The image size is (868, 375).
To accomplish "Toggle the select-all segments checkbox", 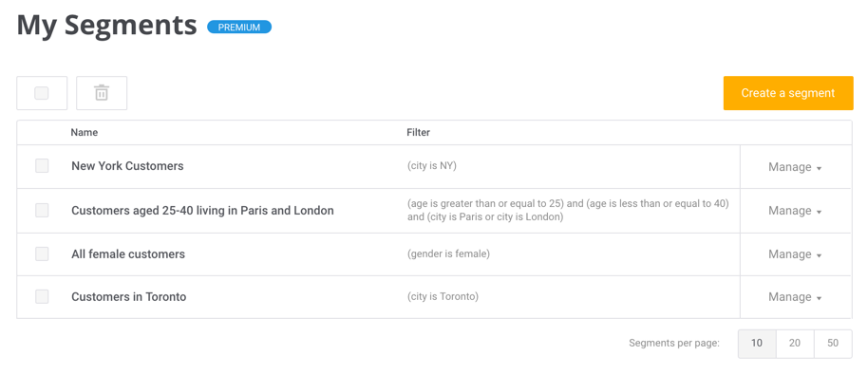I will pos(42,93).
